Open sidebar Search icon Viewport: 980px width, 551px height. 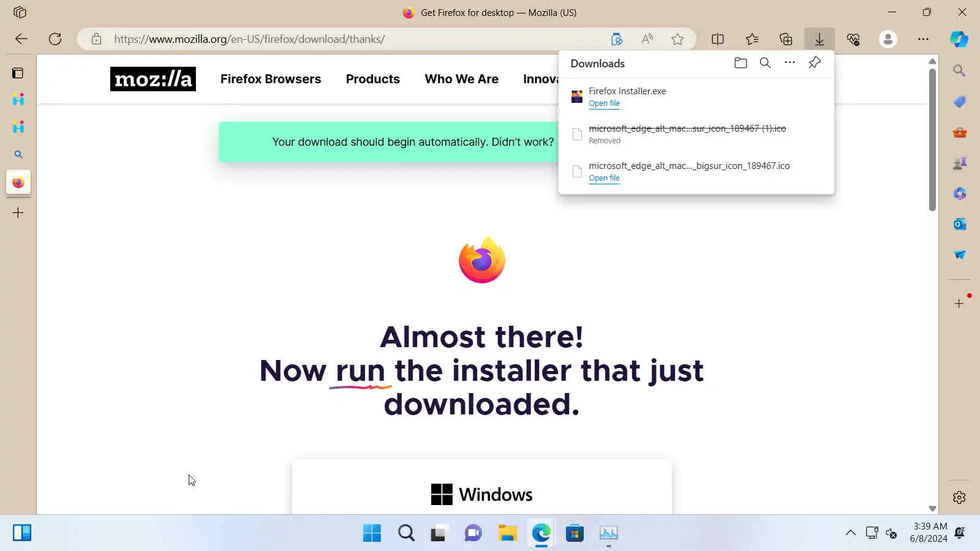pyautogui.click(x=959, y=71)
